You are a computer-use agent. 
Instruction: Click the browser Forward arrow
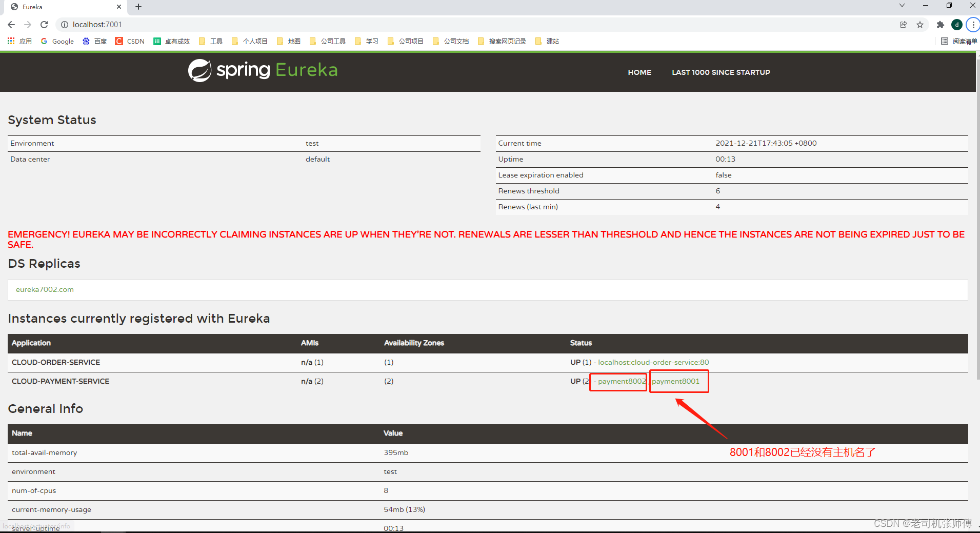(x=28, y=25)
